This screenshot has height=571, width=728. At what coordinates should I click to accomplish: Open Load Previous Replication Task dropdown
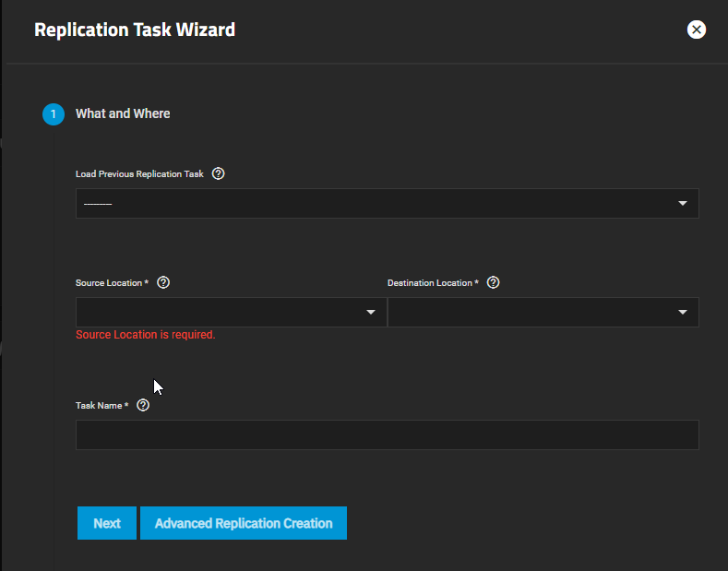(388, 203)
